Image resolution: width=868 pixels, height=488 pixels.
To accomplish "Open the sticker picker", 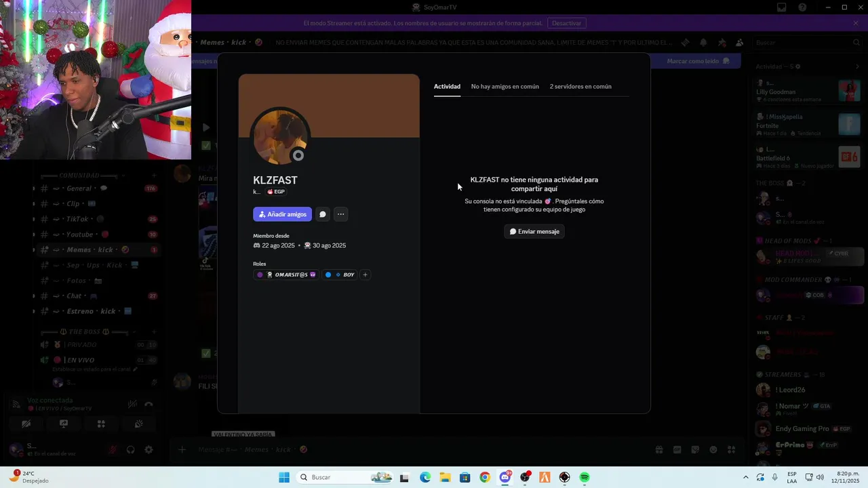I will click(x=695, y=449).
